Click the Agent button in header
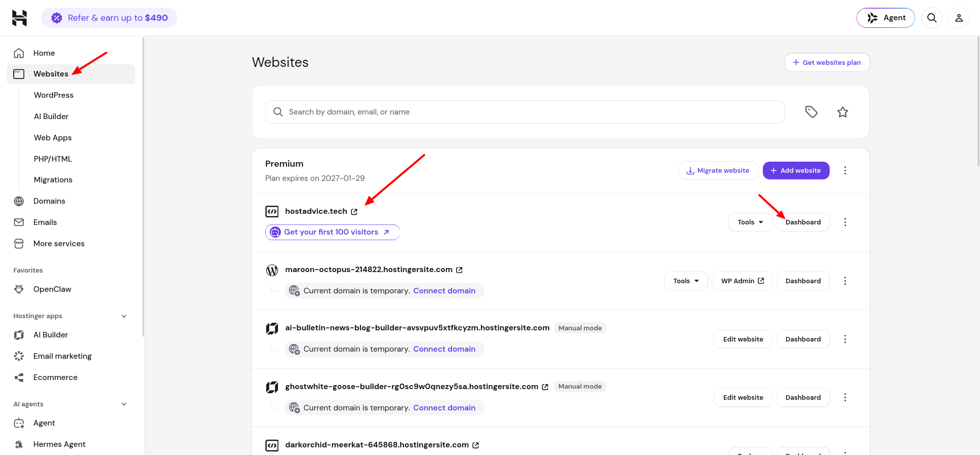 tap(886, 18)
